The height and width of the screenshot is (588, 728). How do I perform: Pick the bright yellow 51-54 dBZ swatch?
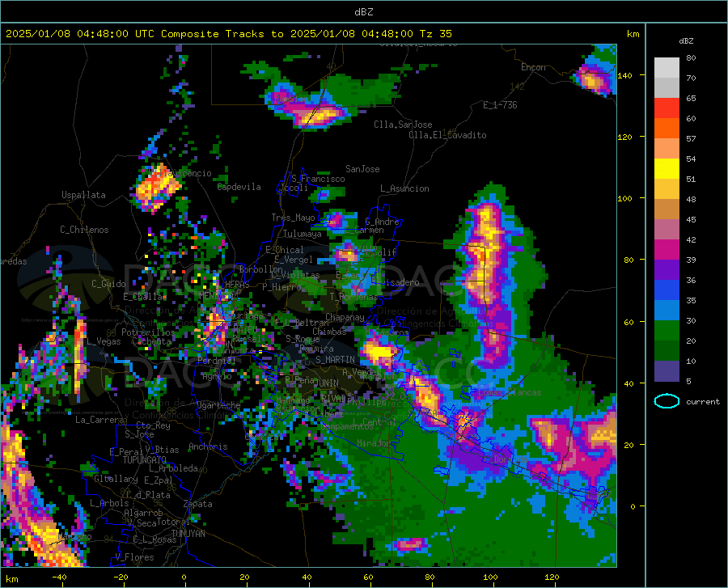(x=667, y=169)
